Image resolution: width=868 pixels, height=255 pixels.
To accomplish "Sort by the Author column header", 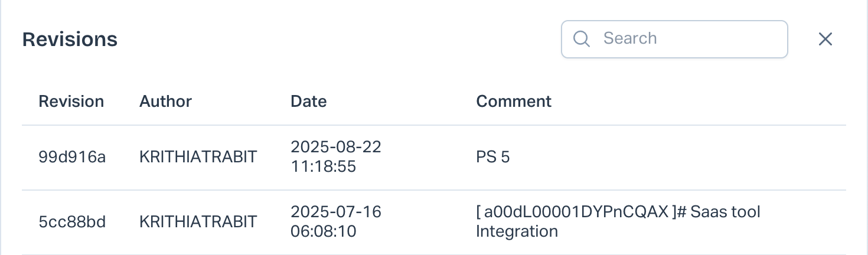I will tap(165, 102).
